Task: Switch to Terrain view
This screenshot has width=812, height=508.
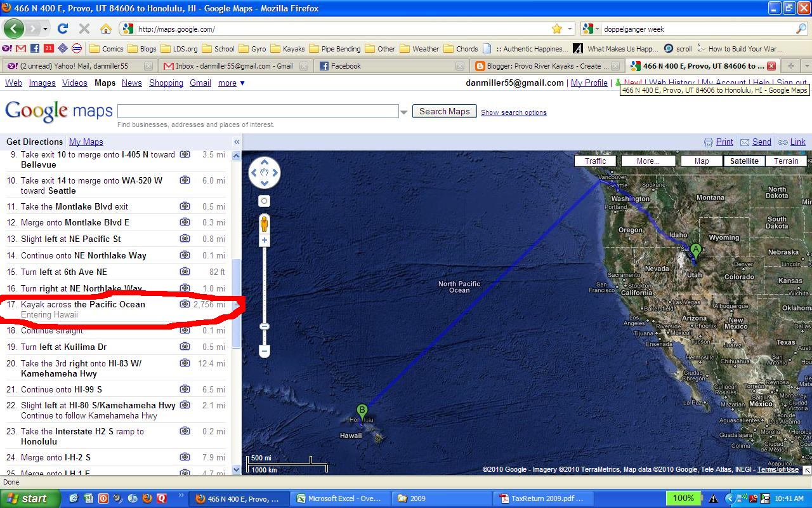Action: [x=786, y=161]
